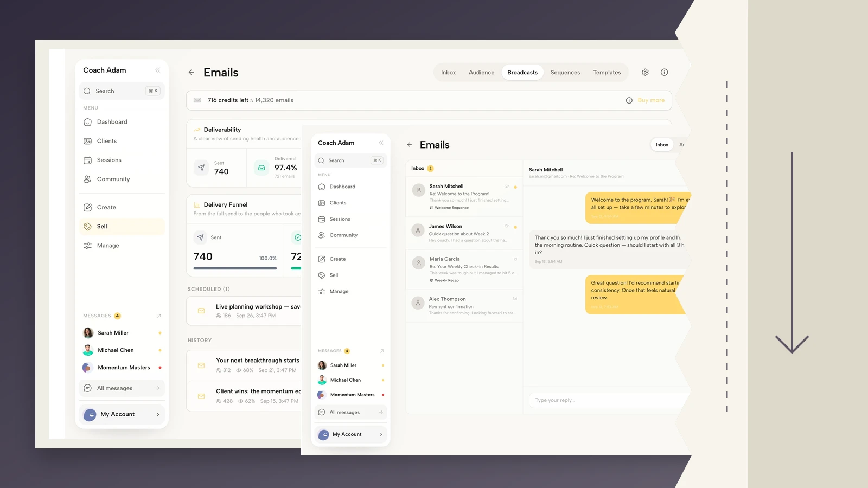The width and height of the screenshot is (868, 488).
Task: Open Clients in back window sidebar
Action: [122, 141]
